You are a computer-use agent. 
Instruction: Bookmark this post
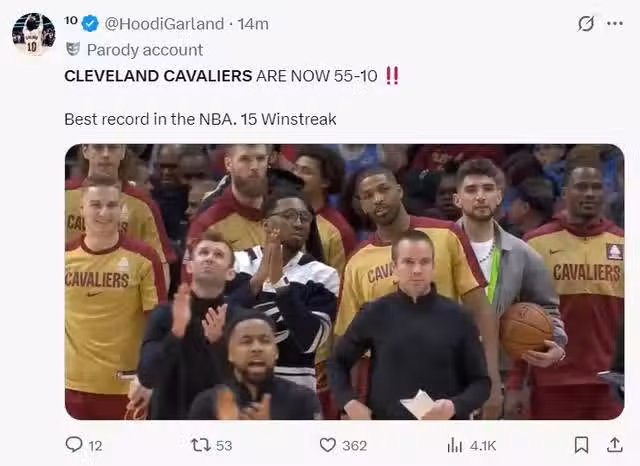(x=581, y=445)
